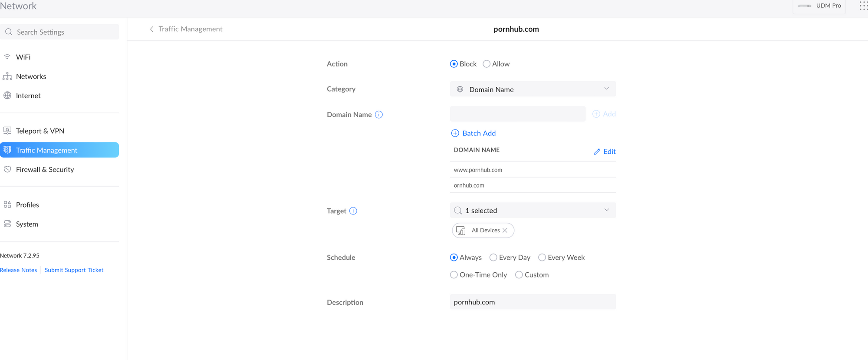Remove the All Devices target chip
Screen dimensions: 868x360
tap(505, 231)
